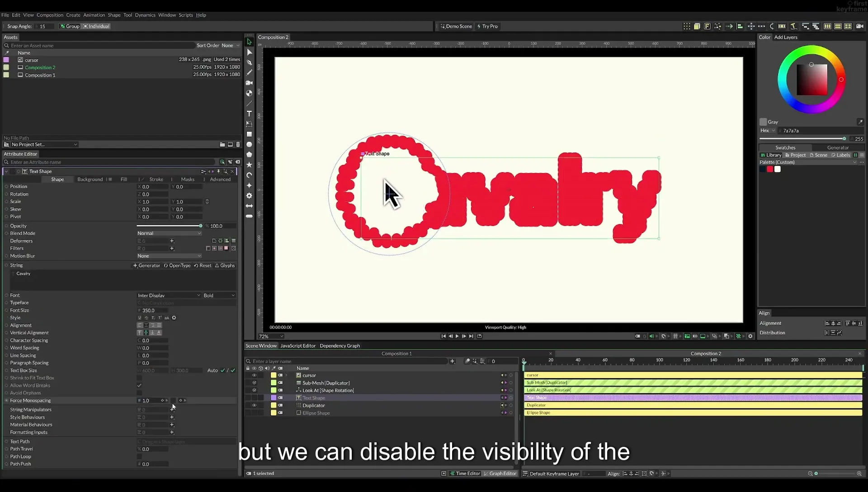The height and width of the screenshot is (492, 868).
Task: Open the Blend Mode dropdown
Action: 169,233
